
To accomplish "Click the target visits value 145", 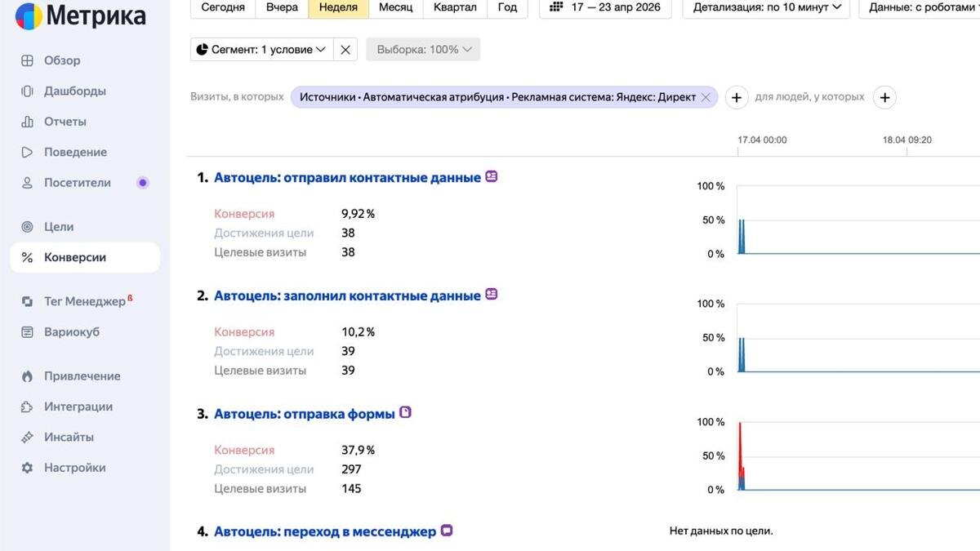I will pos(351,489).
